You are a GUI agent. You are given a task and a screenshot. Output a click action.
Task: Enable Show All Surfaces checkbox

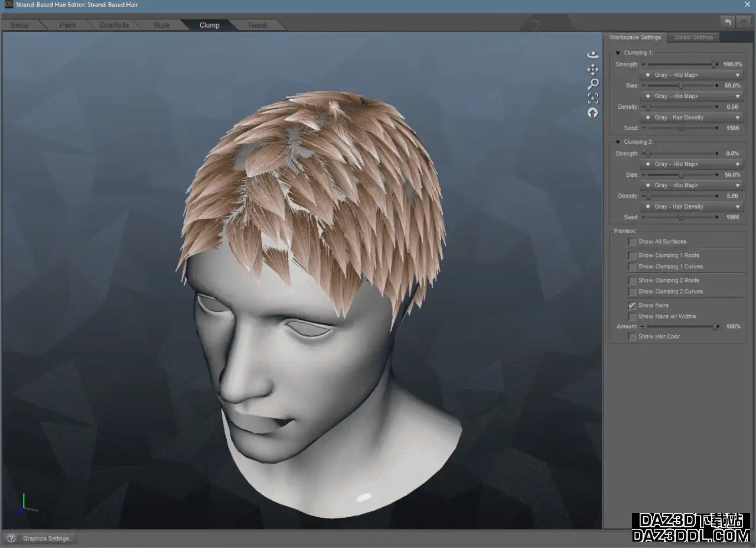(x=632, y=242)
